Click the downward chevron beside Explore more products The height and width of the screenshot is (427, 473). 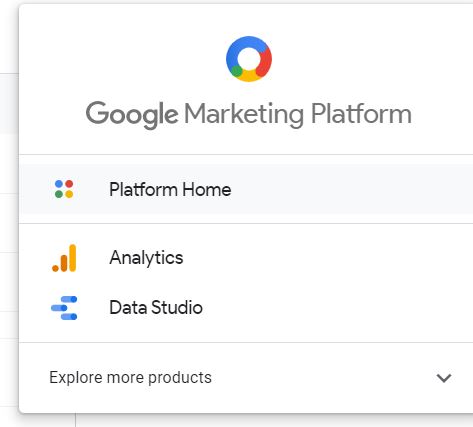coord(444,378)
